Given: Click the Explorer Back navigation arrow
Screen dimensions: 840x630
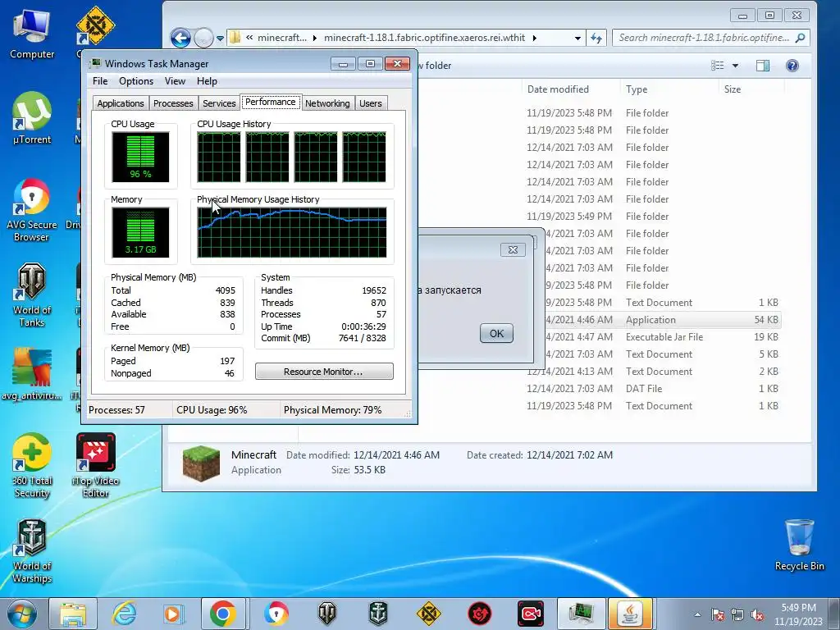Looking at the screenshot, I should click(x=180, y=38).
